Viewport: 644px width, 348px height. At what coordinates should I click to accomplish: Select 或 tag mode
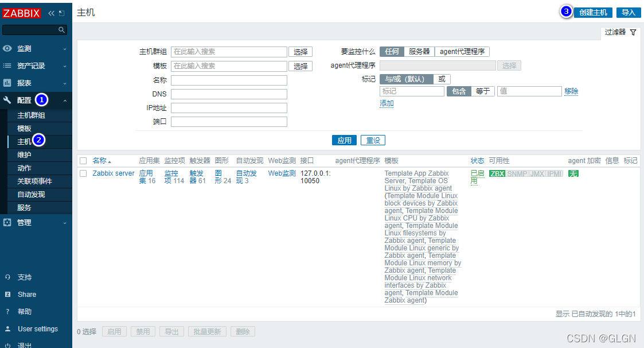(x=442, y=79)
